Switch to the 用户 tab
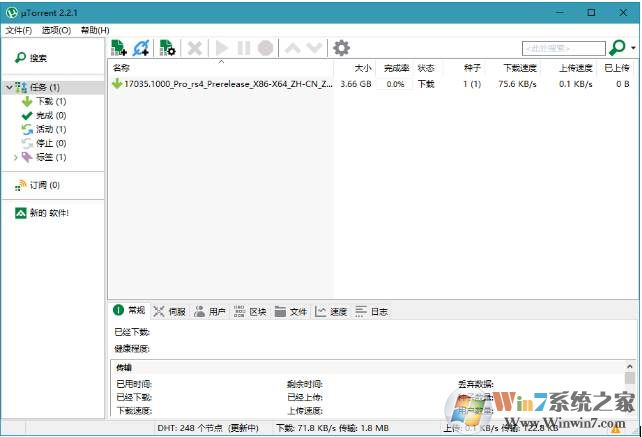 [210, 312]
